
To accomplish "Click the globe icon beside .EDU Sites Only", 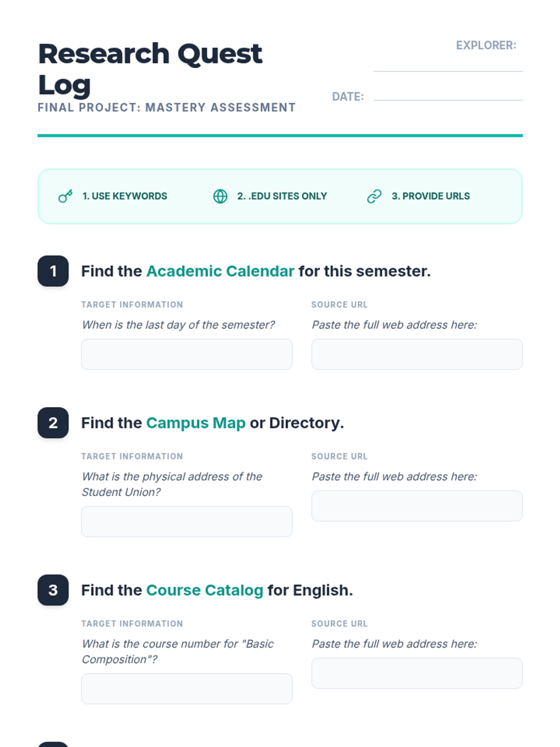I will click(x=220, y=196).
